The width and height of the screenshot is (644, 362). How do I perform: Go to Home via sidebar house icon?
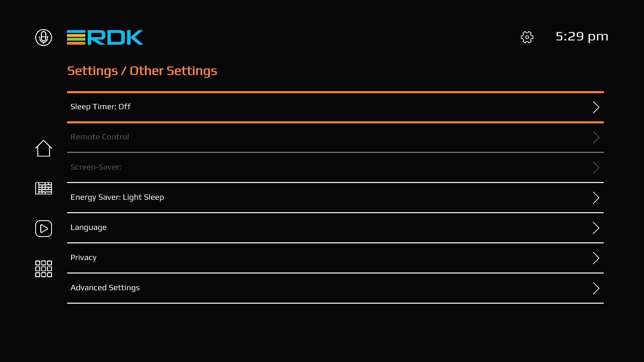point(44,148)
